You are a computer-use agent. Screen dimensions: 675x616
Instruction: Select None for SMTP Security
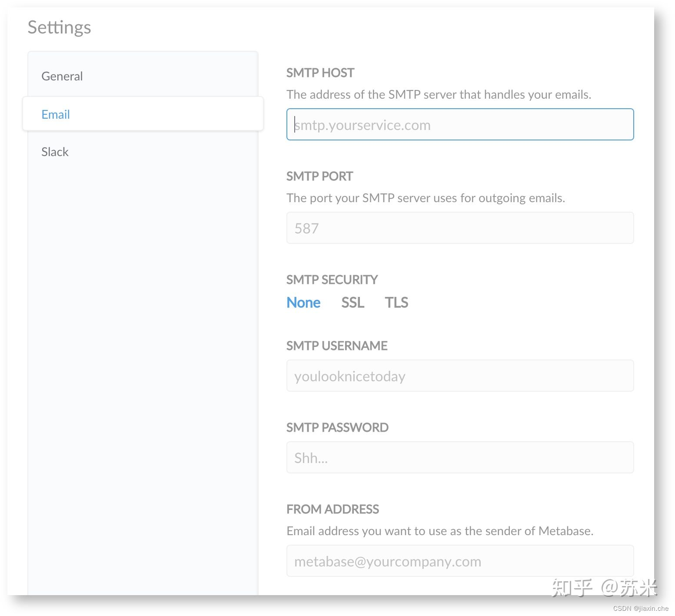[303, 302]
